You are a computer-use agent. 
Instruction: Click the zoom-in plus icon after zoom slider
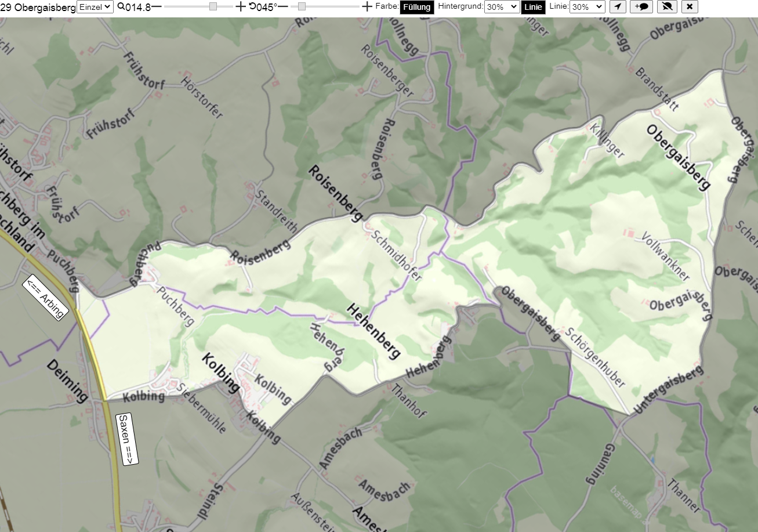pos(241,7)
